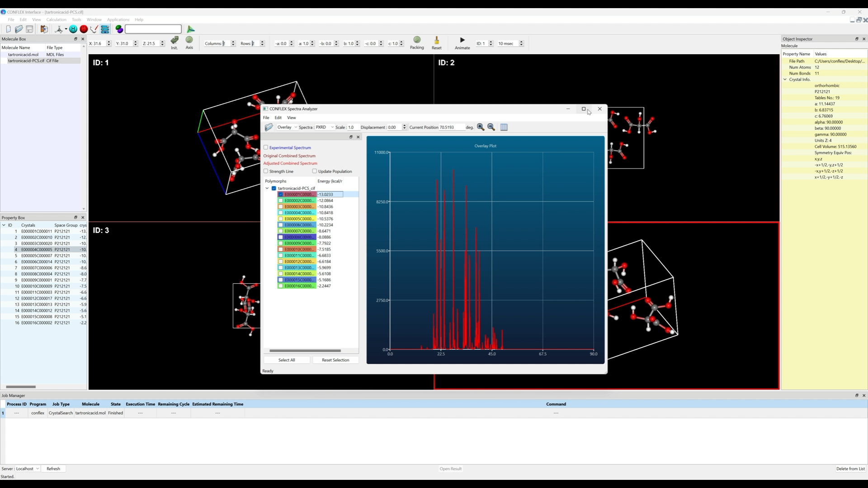Viewport: 868px width, 488px height.
Task: Run the calculation with the green arrow icon
Action: 191,29
